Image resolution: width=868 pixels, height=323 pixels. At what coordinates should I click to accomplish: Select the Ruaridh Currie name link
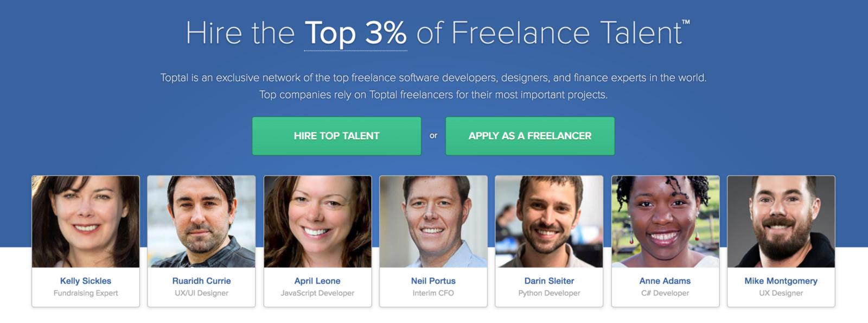click(201, 281)
